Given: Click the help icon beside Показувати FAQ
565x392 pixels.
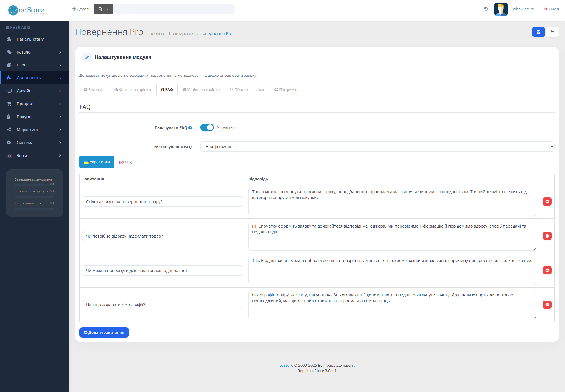Looking at the screenshot, I should click(190, 128).
